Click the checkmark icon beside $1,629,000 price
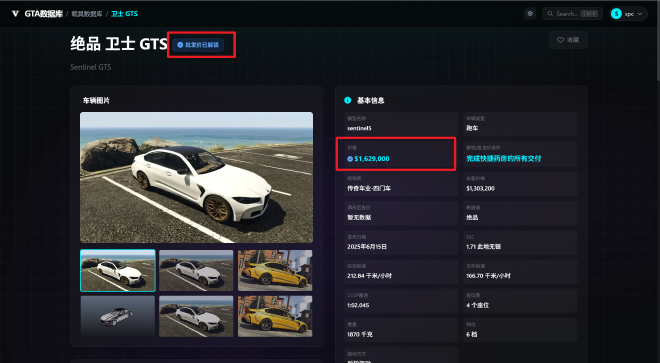660x363 pixels. pyautogui.click(x=350, y=159)
